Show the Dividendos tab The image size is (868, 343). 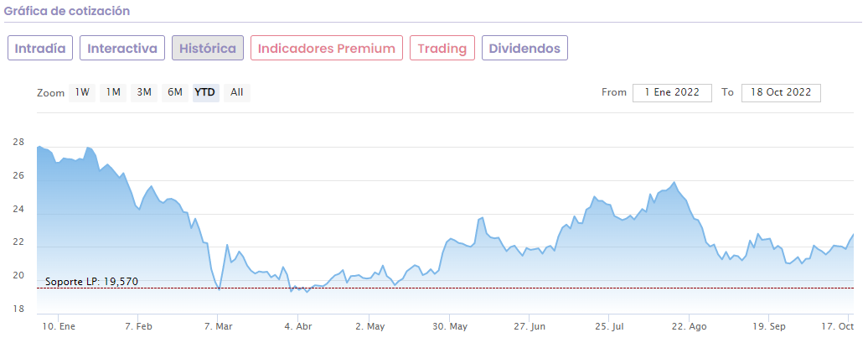(524, 48)
